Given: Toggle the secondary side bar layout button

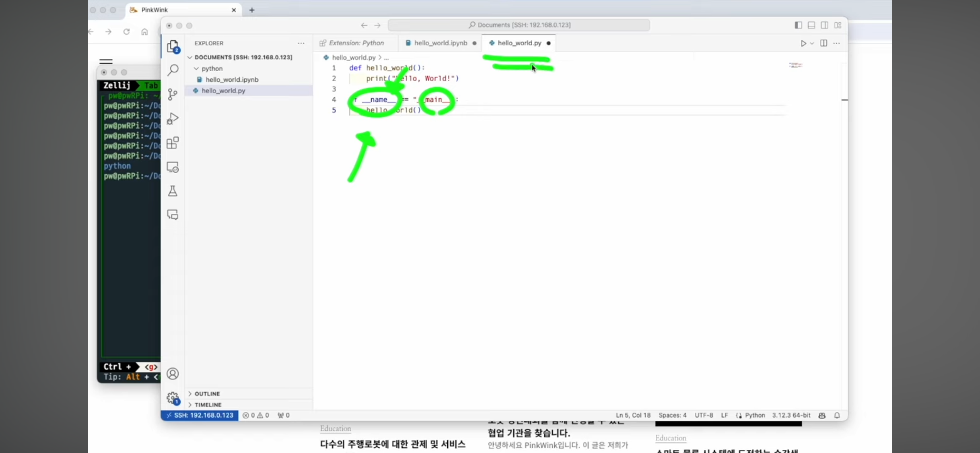Looking at the screenshot, I should coord(824,25).
